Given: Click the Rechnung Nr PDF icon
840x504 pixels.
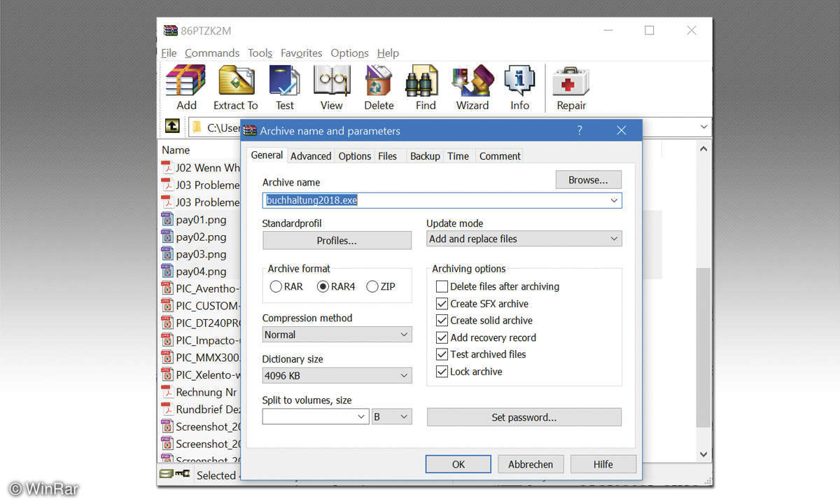Looking at the screenshot, I should (167, 391).
